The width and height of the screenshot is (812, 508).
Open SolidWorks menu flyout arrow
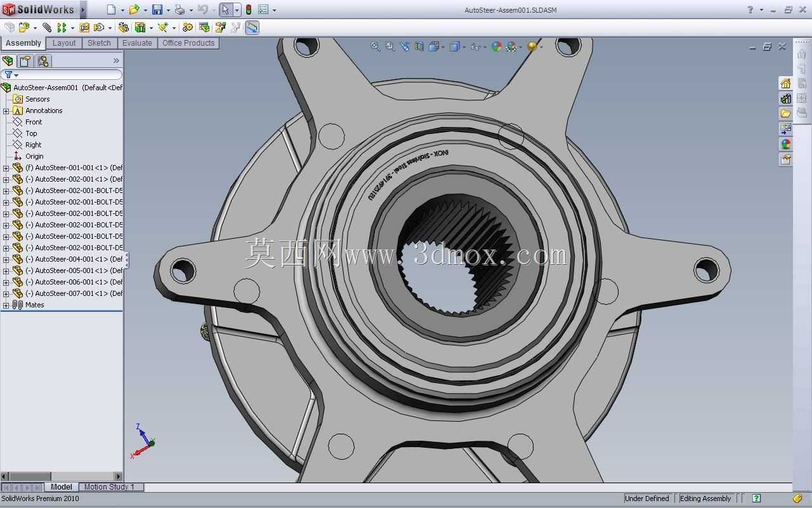point(83,10)
